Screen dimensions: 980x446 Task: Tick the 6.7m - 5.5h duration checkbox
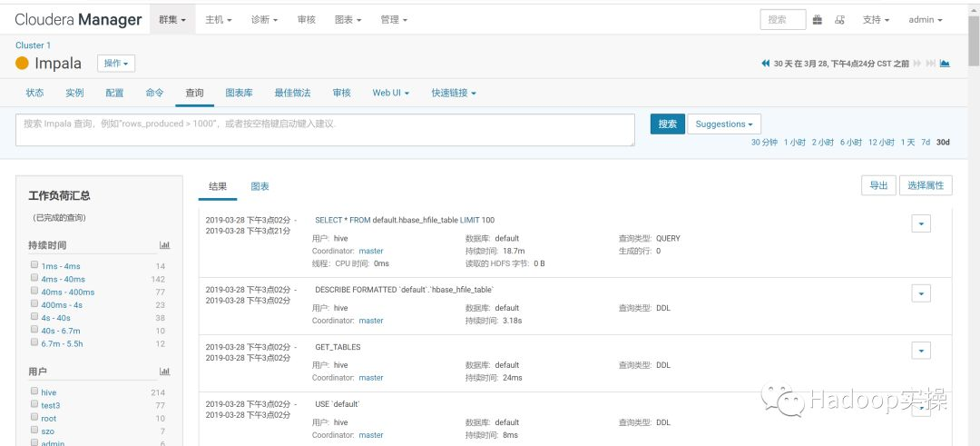click(34, 342)
